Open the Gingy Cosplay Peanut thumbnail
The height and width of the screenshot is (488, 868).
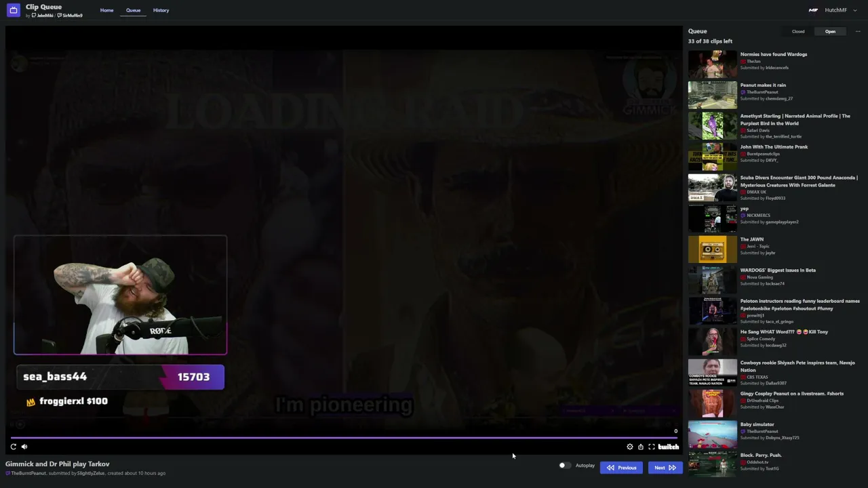(x=712, y=403)
